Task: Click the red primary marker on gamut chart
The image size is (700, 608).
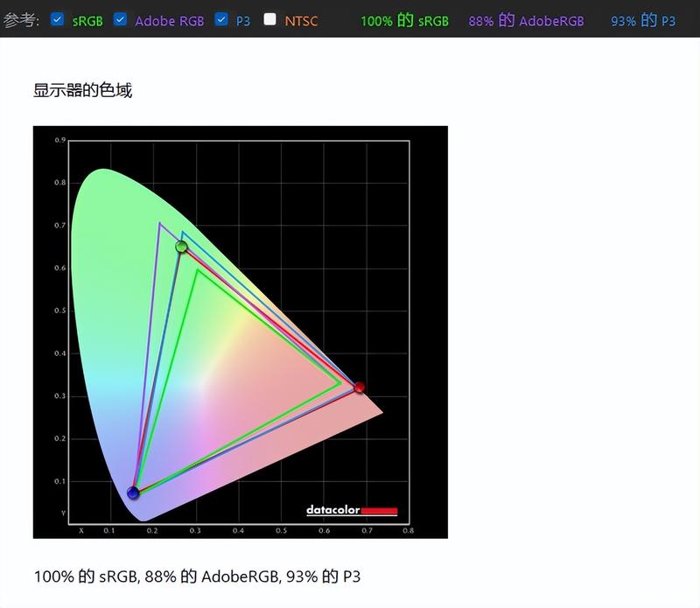Action: coord(360,387)
